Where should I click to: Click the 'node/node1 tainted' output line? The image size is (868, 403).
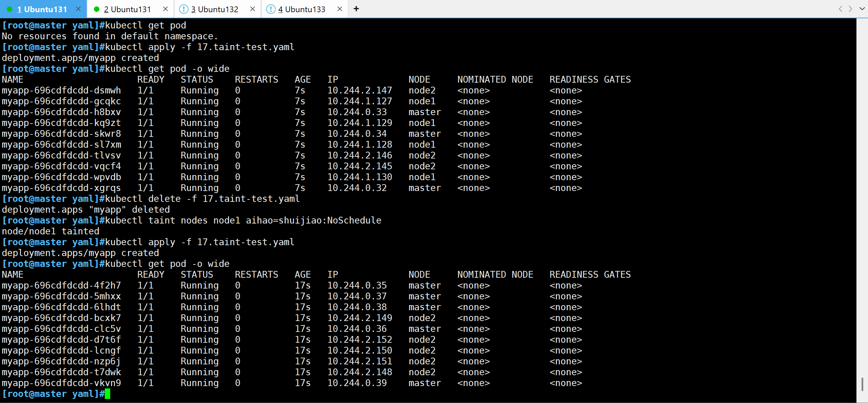[x=51, y=231]
